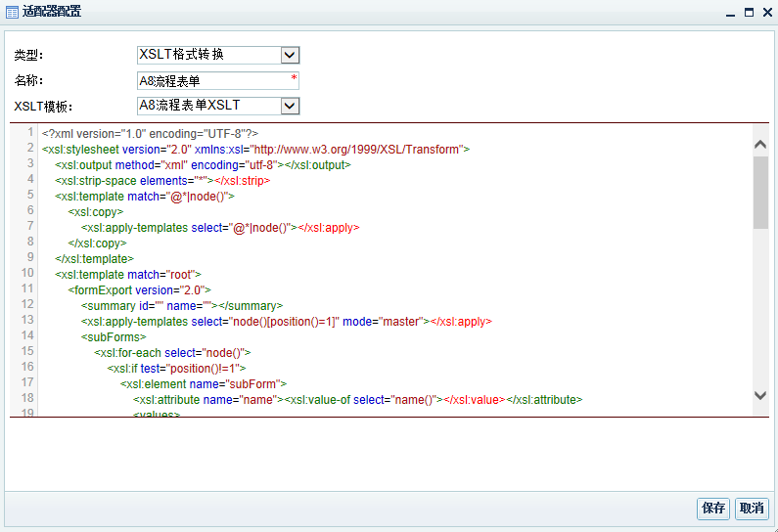Select the A8流程表单XSLT template combo box
This screenshot has width=778, height=532.
coord(207,106)
